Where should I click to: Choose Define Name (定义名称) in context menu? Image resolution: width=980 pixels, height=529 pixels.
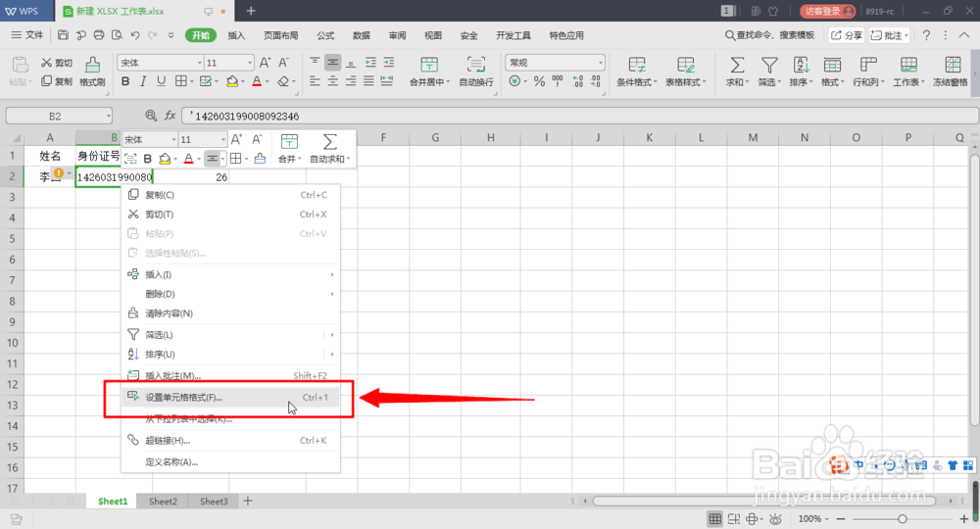pos(230,462)
